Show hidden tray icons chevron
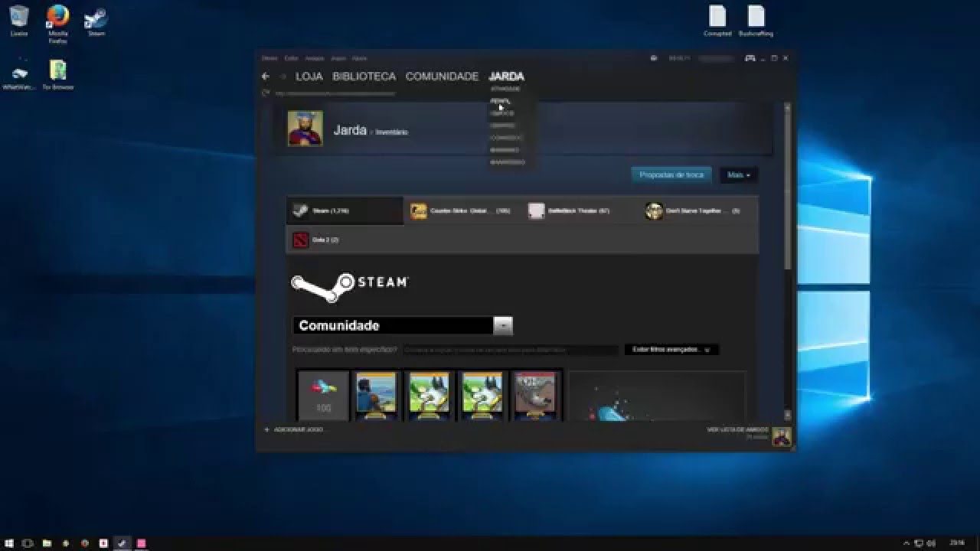Viewport: 980px width, 551px height. tap(906, 543)
